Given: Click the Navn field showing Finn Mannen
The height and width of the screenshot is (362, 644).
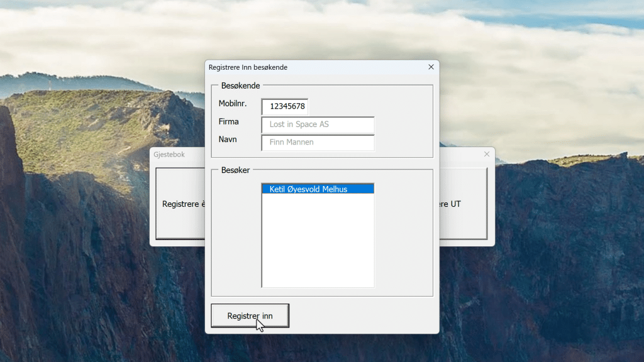Looking at the screenshot, I should coord(318,142).
